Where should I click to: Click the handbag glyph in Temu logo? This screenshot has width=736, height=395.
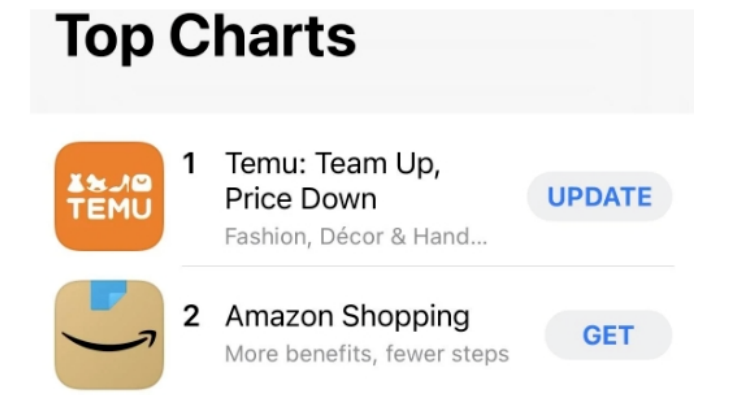point(142,183)
